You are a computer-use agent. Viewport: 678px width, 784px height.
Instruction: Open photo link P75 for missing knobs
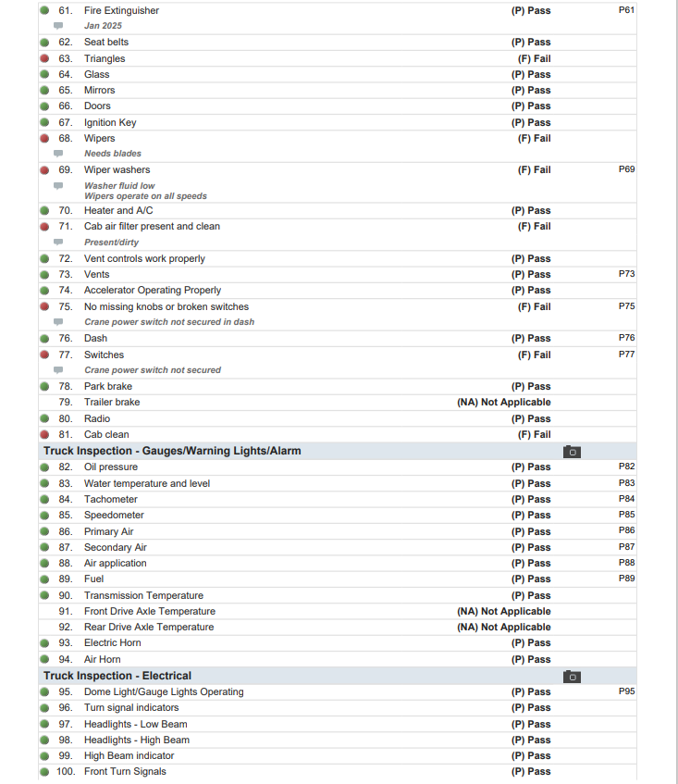point(626,306)
